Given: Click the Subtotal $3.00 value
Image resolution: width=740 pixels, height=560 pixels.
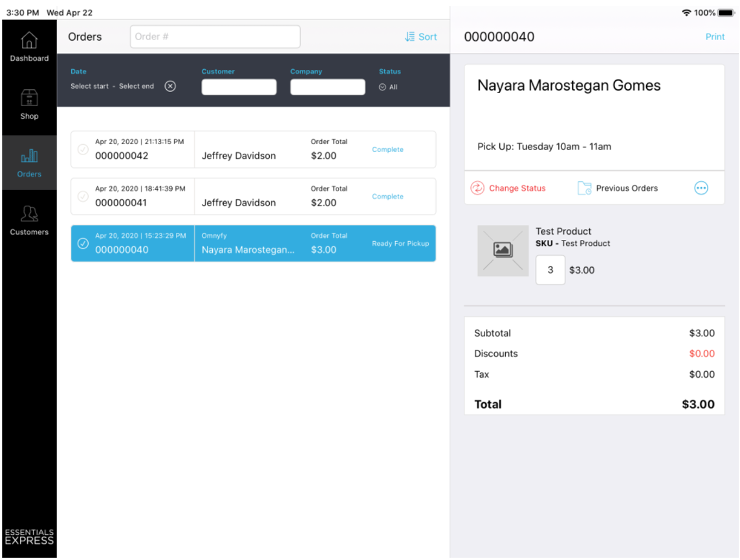Looking at the screenshot, I should coord(702,334).
